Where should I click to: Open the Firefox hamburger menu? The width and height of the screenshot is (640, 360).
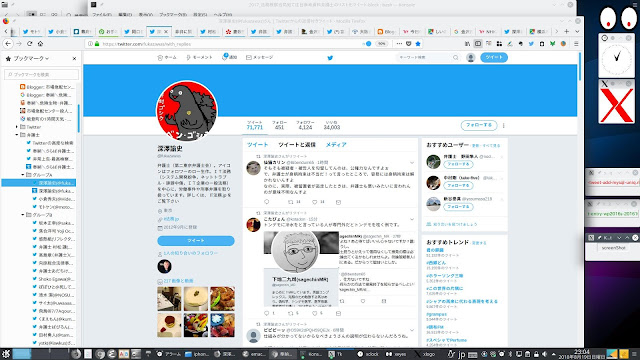(x=576, y=44)
